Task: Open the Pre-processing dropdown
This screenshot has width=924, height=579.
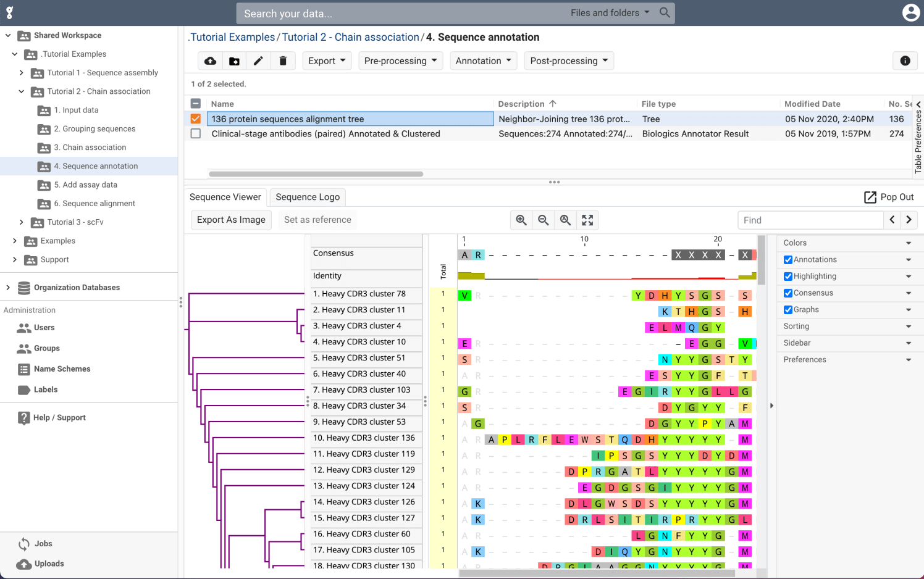Action: click(400, 60)
